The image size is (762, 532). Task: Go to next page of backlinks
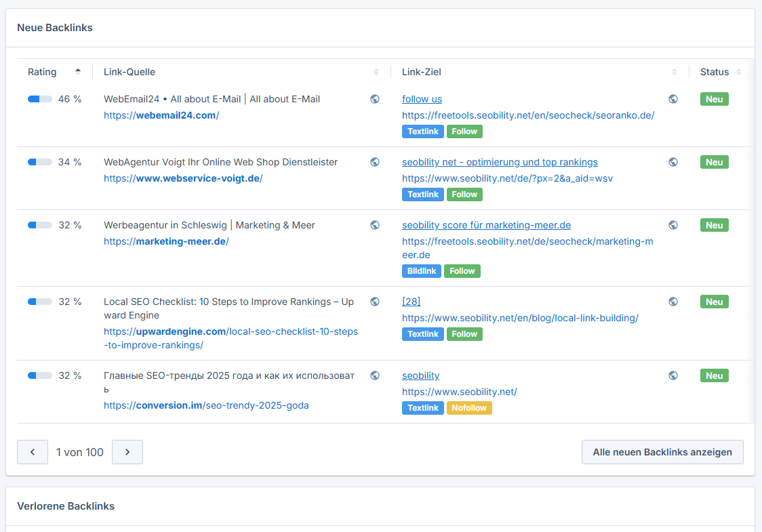127,452
